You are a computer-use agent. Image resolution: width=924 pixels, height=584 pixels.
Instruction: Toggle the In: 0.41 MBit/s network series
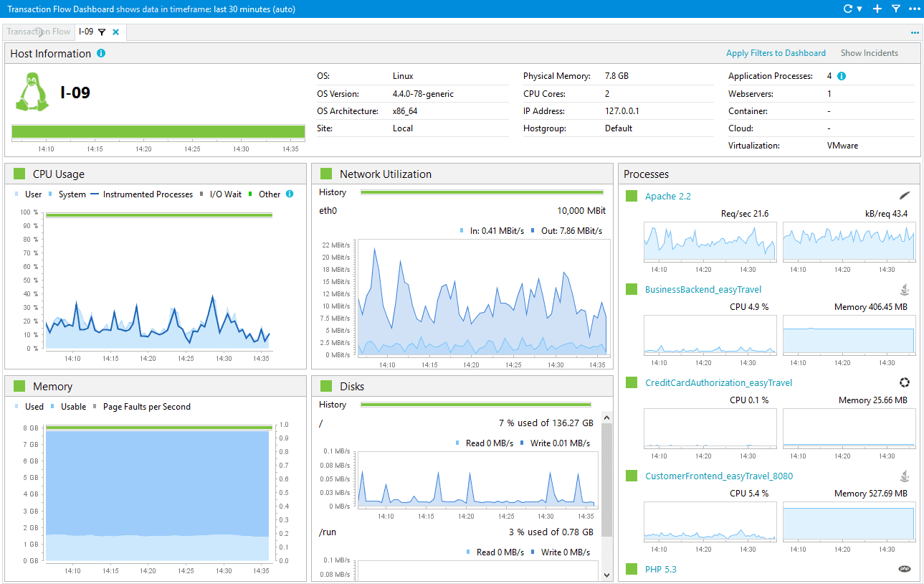(x=492, y=231)
